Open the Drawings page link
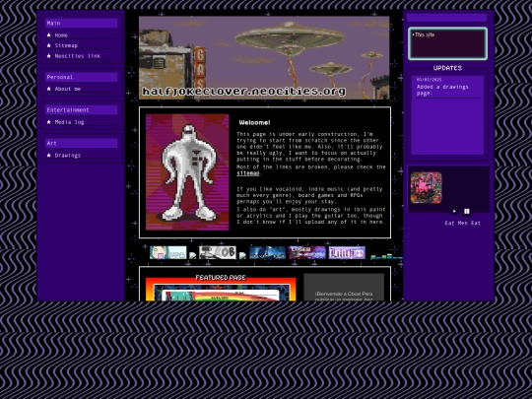 (x=68, y=156)
